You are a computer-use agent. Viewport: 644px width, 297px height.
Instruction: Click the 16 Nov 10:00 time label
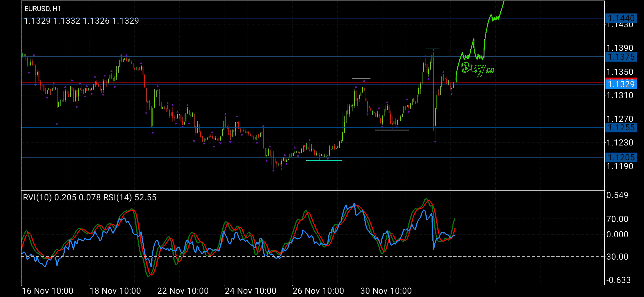(47, 291)
